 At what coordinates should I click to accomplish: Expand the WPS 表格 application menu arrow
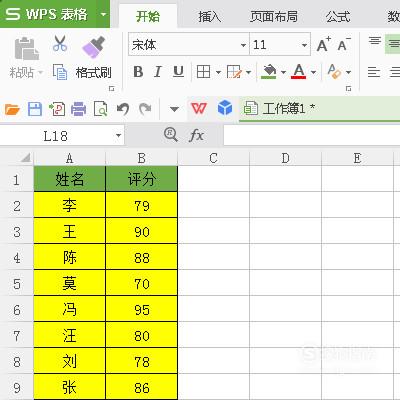(x=103, y=14)
